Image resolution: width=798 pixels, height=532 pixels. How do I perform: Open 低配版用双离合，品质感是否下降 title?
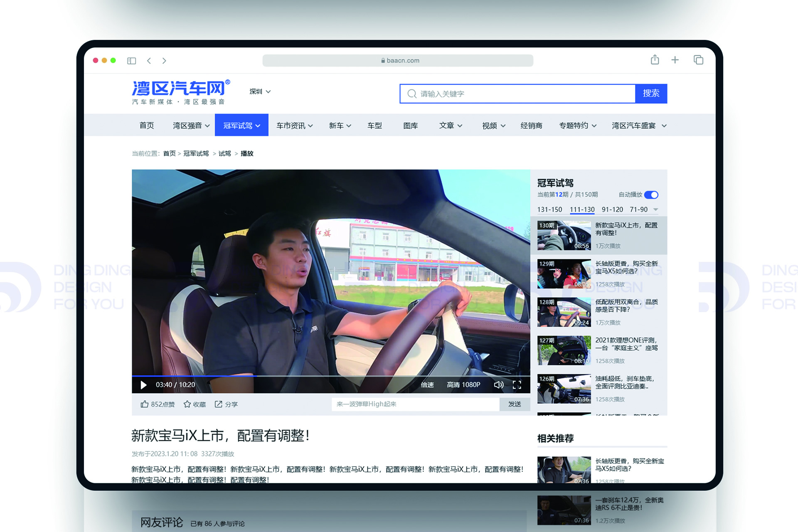click(627, 305)
